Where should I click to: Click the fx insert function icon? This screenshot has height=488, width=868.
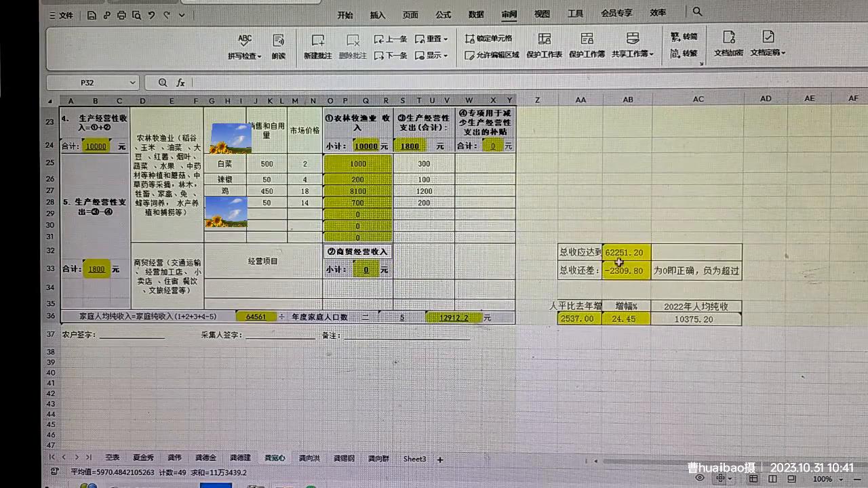180,82
